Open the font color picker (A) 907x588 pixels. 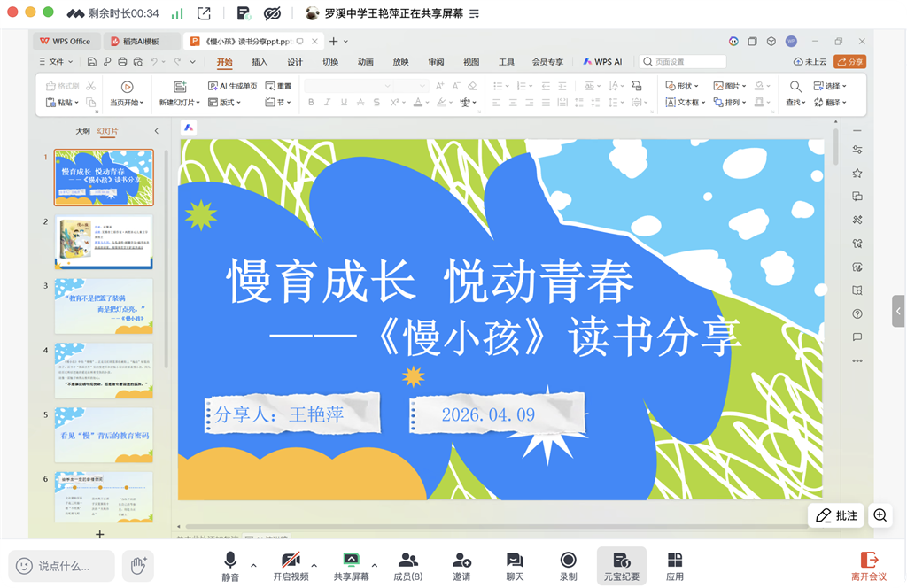(x=418, y=103)
